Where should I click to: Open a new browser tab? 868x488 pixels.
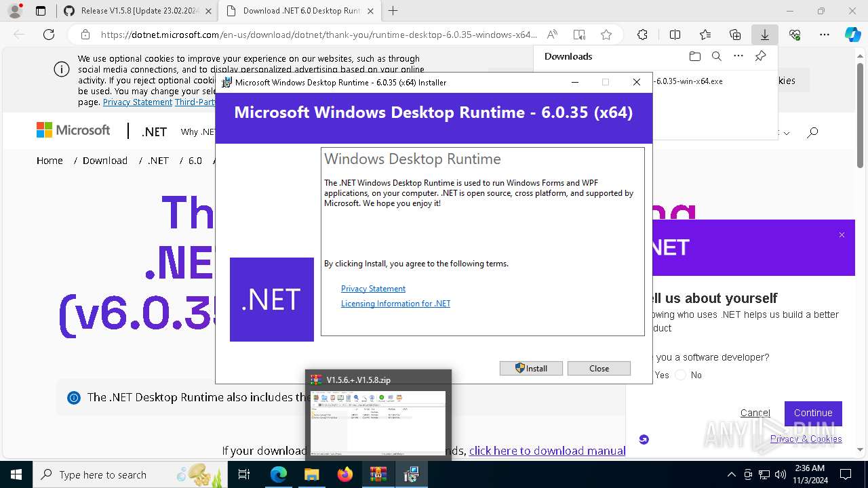coord(393,11)
